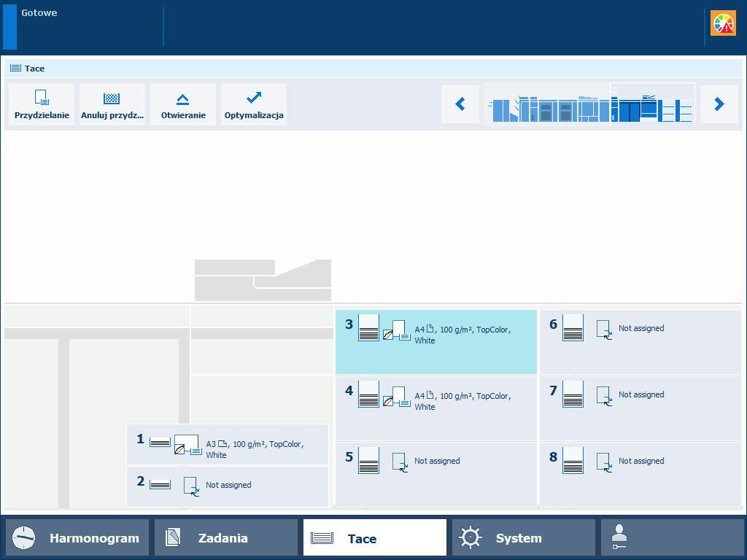This screenshot has height=560, width=747.
Task: Click tray 6 paper level icon
Action: click(573, 327)
